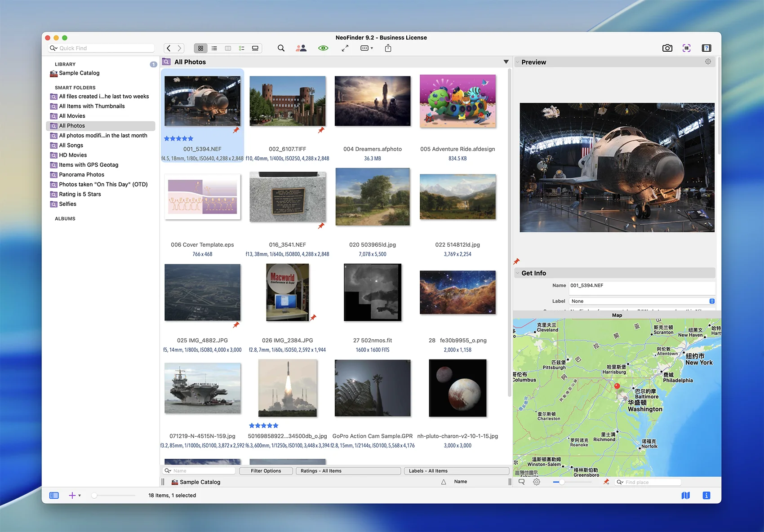Click the fullscreen expand arrows icon

tap(345, 48)
